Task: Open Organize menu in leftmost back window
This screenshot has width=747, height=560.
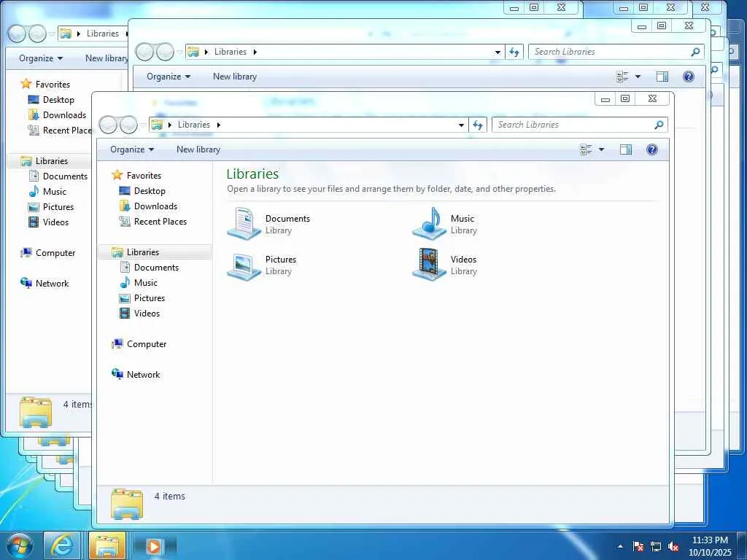Action: pos(41,58)
